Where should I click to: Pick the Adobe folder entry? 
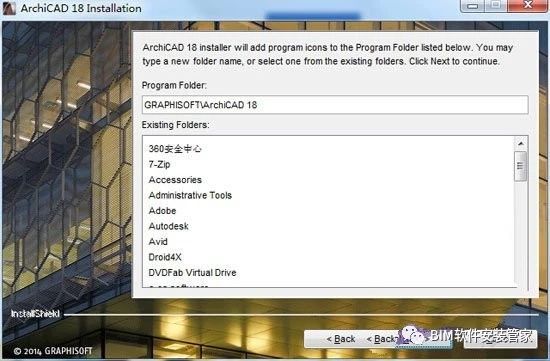(x=162, y=210)
